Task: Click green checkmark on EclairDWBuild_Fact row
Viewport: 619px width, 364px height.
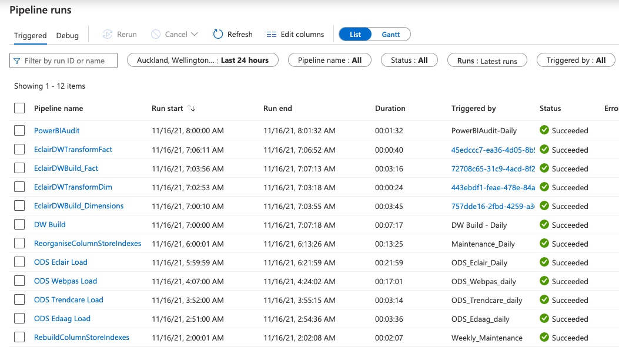Action: 544,168
